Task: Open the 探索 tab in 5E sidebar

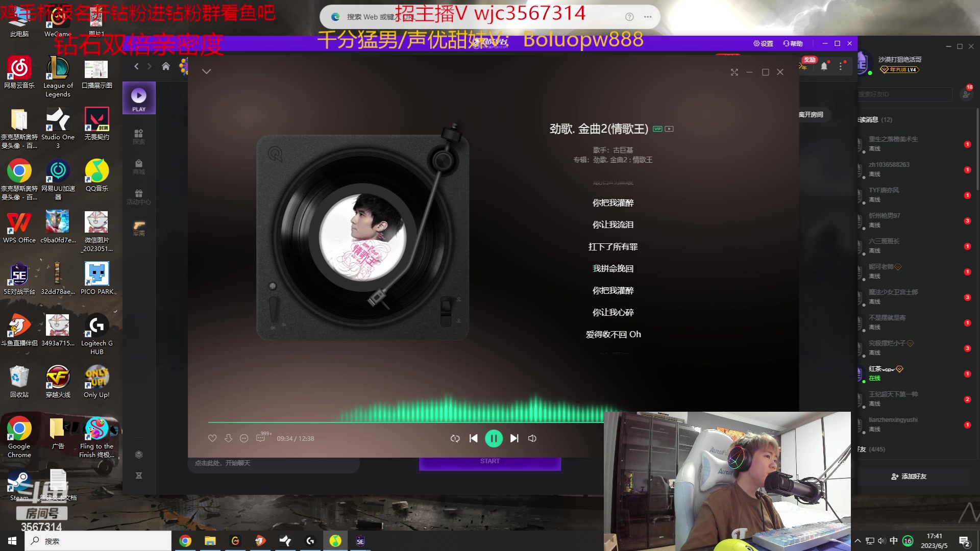Action: coord(139,137)
